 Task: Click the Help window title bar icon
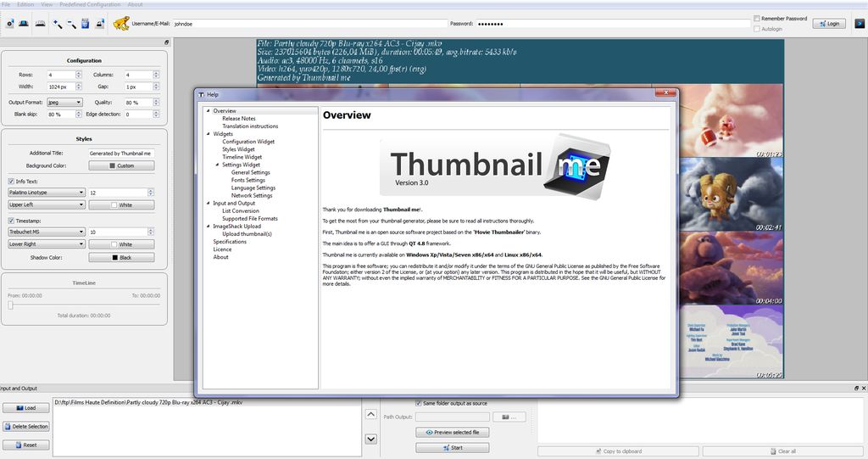click(201, 95)
